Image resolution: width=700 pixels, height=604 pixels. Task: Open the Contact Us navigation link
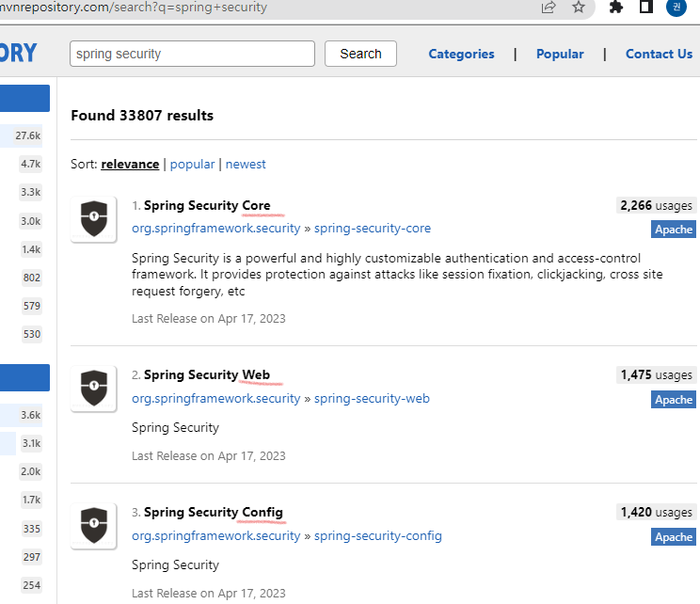pos(659,54)
